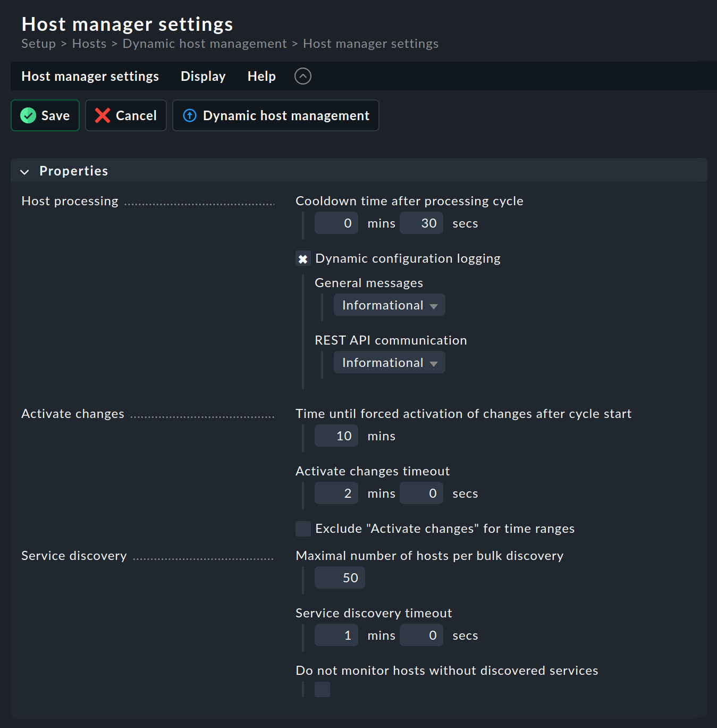
Task: Collapse the page menu using the circle chevron icon
Action: coord(302,76)
